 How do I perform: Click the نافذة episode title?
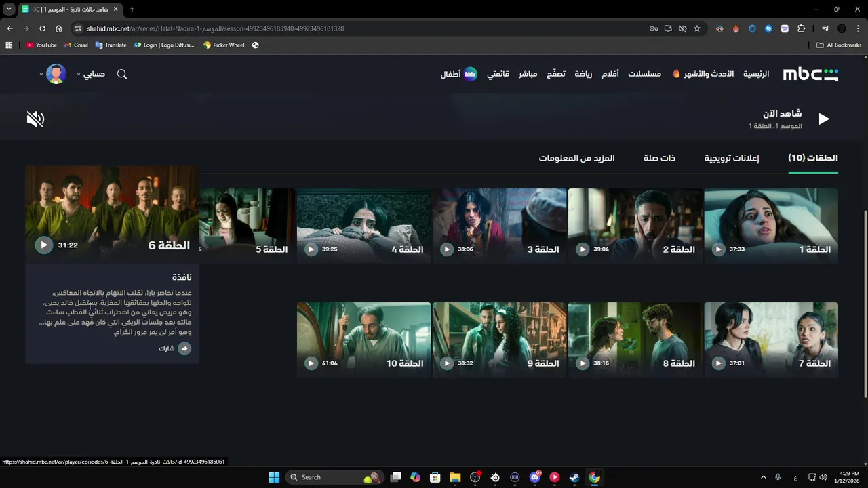pyautogui.click(x=182, y=277)
